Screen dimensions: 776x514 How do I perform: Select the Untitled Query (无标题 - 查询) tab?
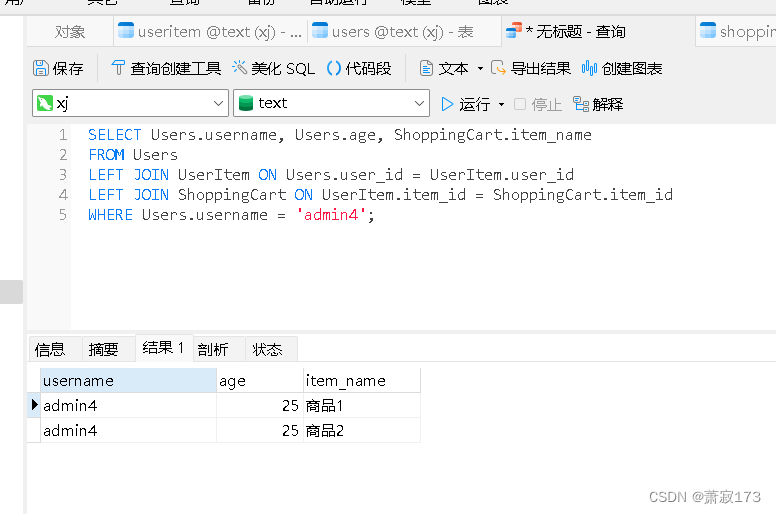[x=598, y=32]
